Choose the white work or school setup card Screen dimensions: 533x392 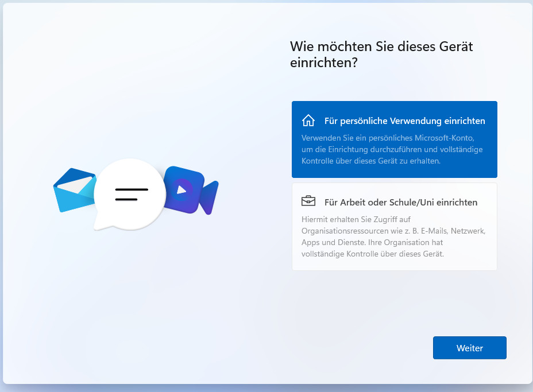coord(394,226)
